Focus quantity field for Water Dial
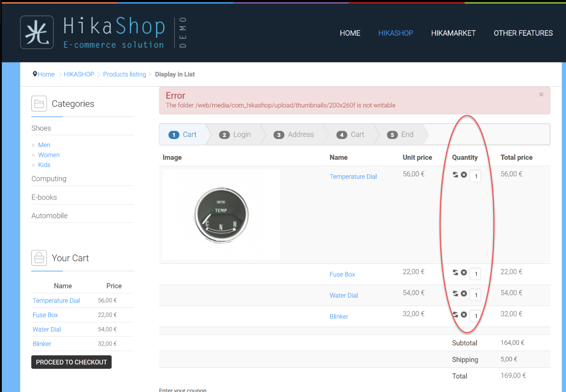This screenshot has height=392, width=566. click(475, 295)
